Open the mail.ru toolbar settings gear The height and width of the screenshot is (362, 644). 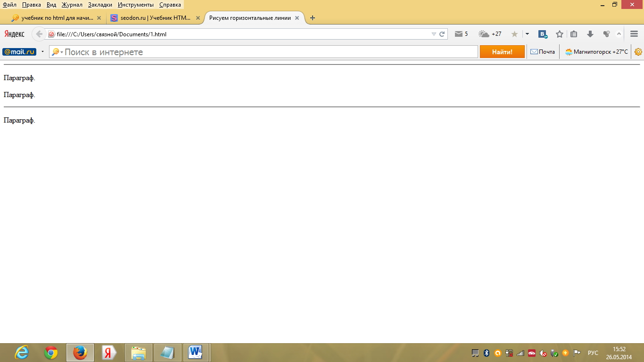pos(638,52)
